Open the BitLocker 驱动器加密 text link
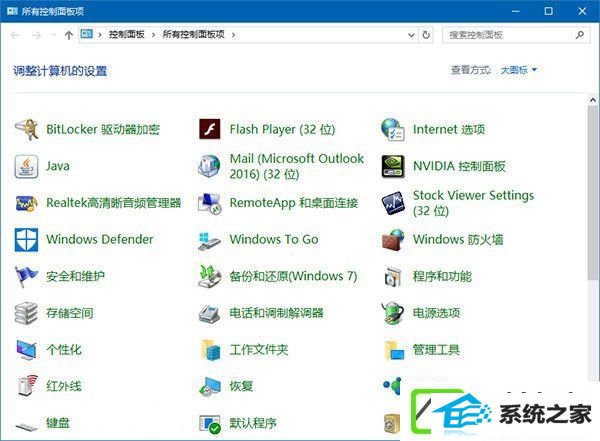This screenshot has width=600, height=441. click(103, 129)
